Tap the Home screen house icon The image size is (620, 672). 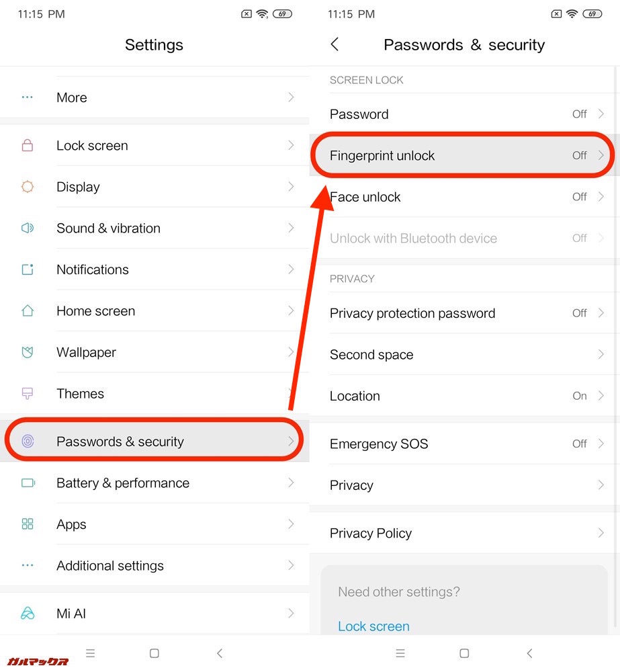(28, 311)
